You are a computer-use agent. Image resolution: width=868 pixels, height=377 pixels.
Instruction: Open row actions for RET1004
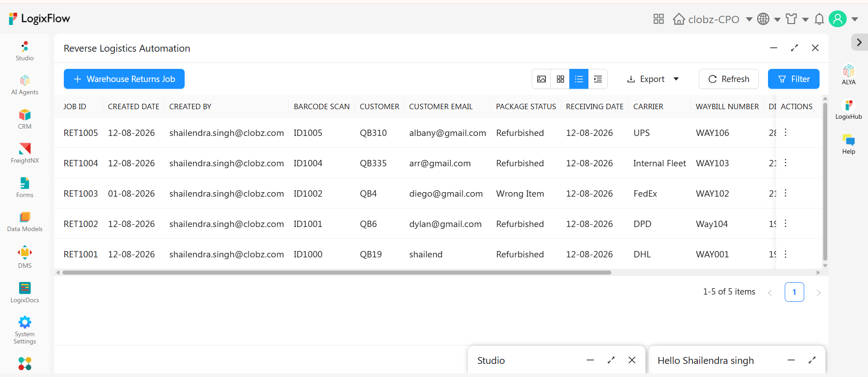tap(786, 163)
